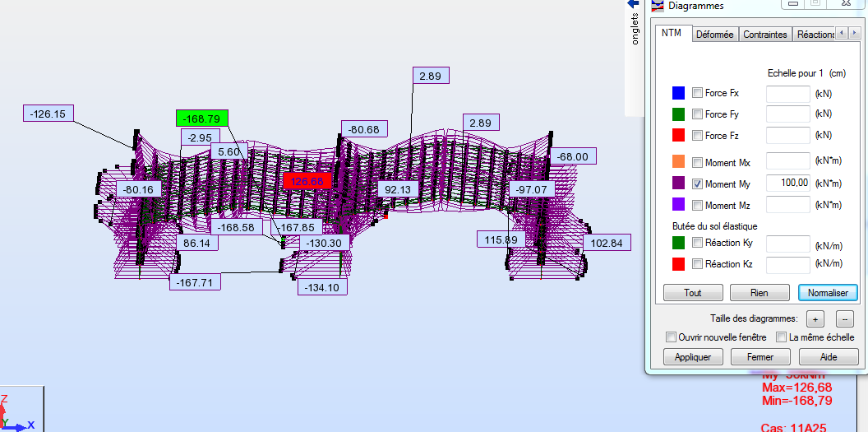Click the -134.10 value label
The image size is (868, 432).
(x=322, y=286)
